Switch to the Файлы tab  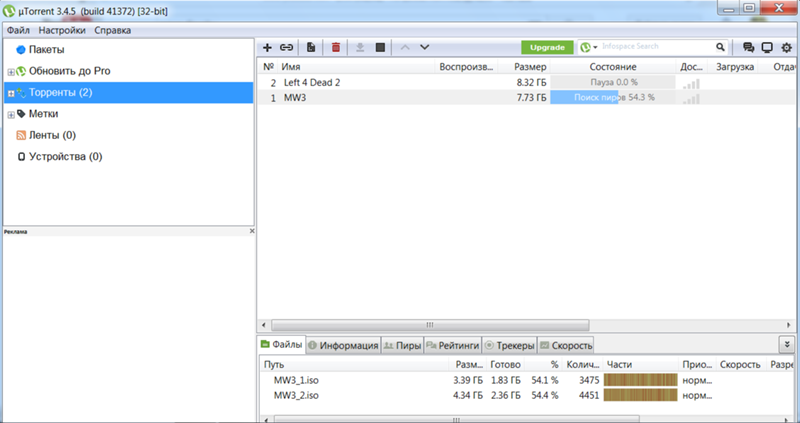click(282, 344)
